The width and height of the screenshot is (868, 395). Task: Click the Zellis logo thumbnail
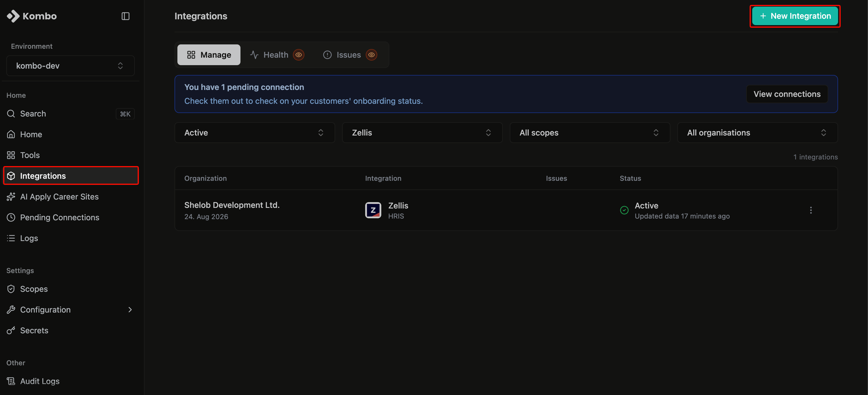373,210
